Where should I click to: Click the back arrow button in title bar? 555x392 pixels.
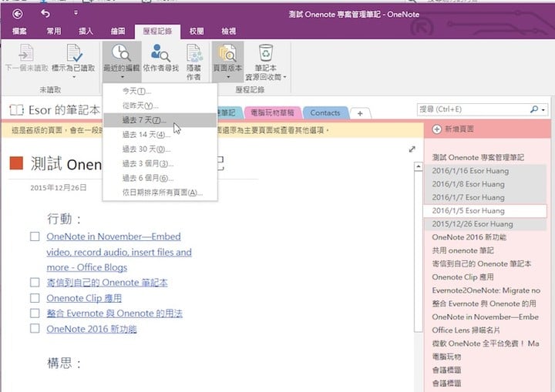(x=18, y=13)
